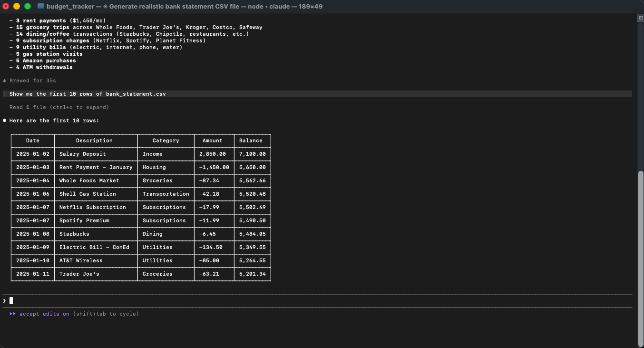Click 'Read 1 file (ctrl+o to expand)' line
Viewport: 644px width, 348px height.
point(59,107)
